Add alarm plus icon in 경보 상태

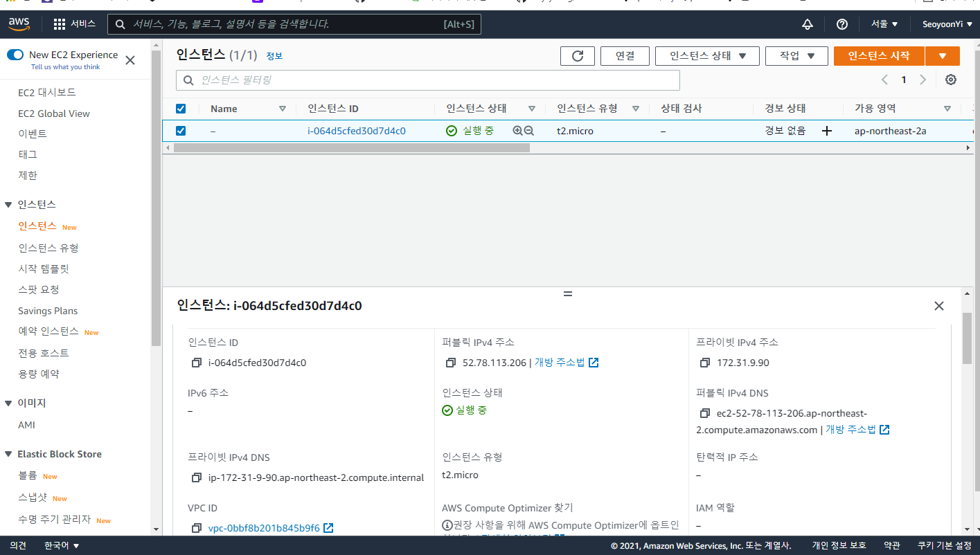826,130
